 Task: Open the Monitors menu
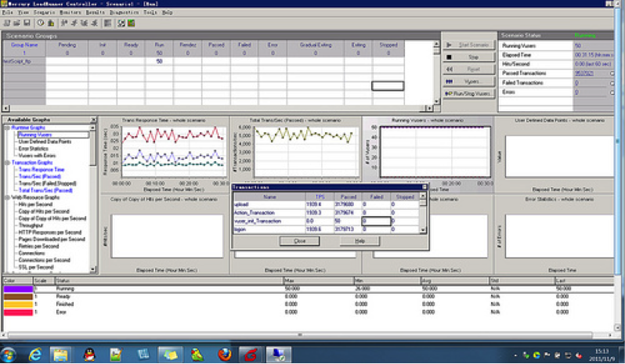(70, 13)
